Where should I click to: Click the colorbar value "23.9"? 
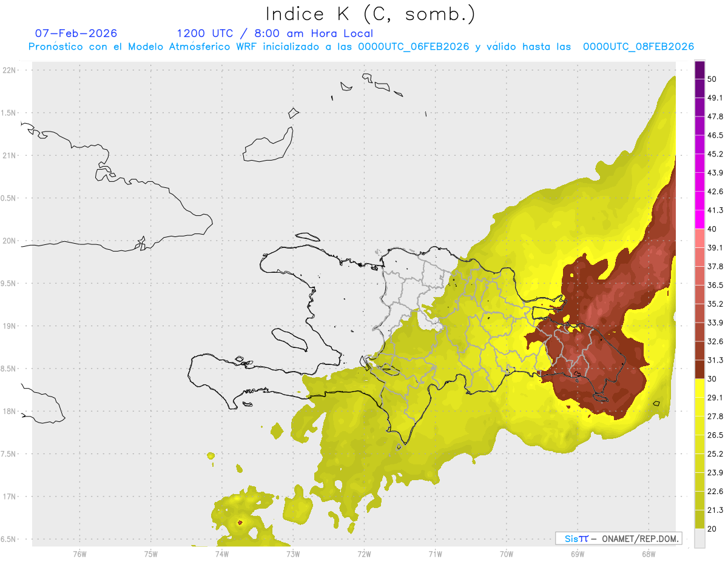tap(715, 473)
